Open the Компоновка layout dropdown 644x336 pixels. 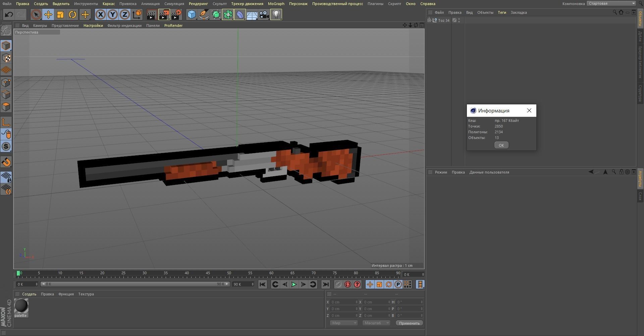[611, 3]
